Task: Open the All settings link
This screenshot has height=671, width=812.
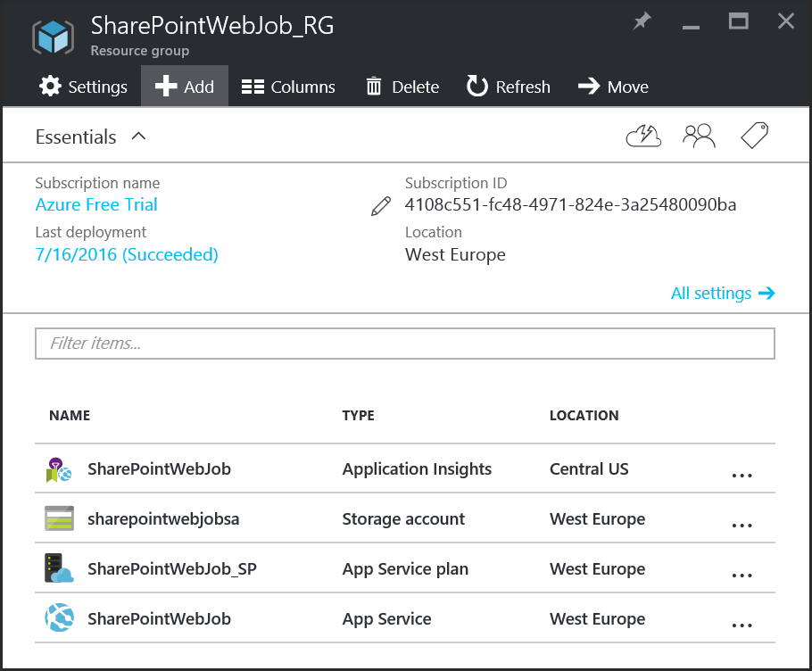Action: [713, 293]
